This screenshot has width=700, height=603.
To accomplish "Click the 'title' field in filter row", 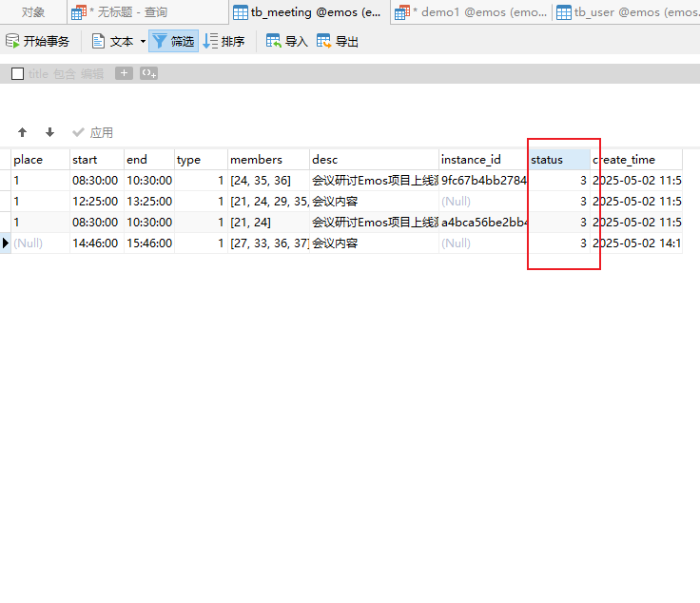I will [38, 74].
